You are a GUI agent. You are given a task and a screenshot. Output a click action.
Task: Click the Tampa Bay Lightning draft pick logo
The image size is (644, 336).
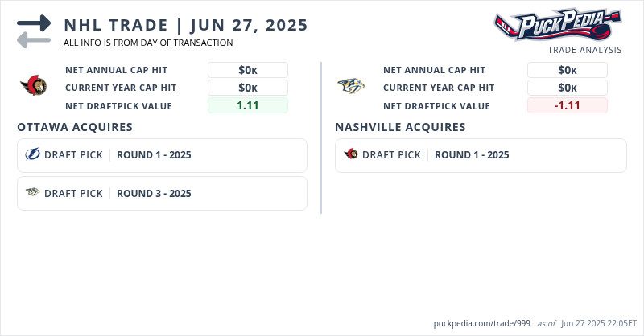(x=33, y=155)
